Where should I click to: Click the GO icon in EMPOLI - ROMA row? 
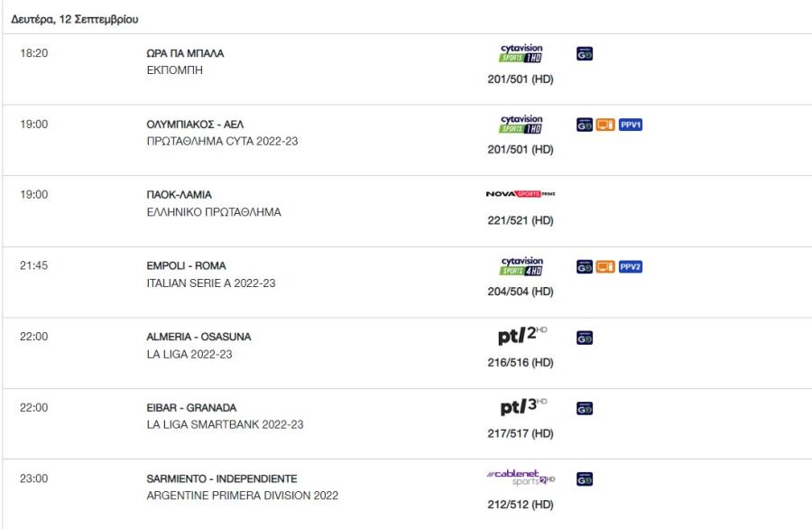coord(584,266)
